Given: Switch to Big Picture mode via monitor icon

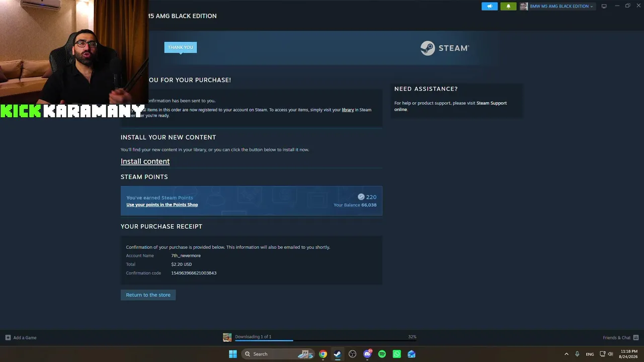Looking at the screenshot, I should [604, 6].
